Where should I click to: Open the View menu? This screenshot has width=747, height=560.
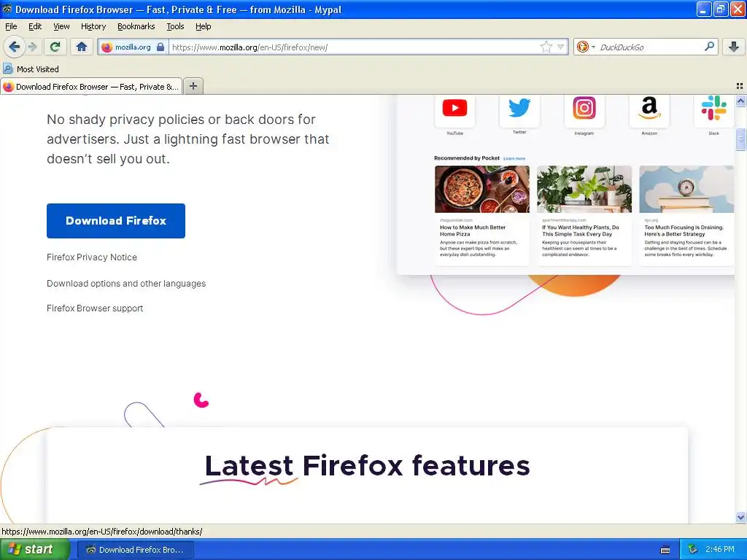click(61, 26)
